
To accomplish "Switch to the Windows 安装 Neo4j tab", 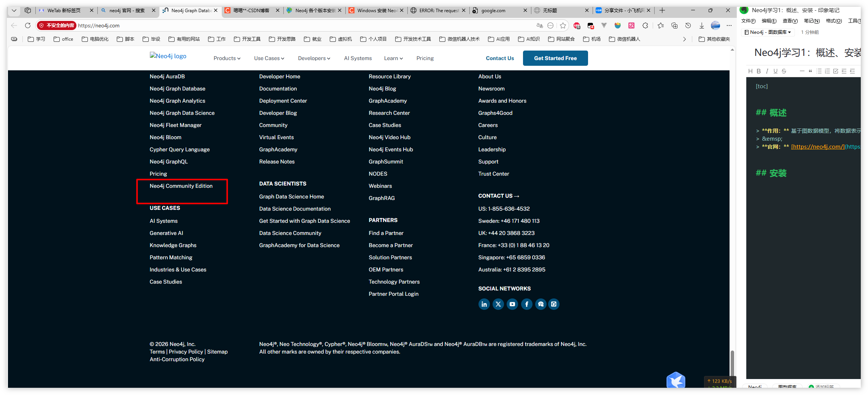I will (376, 10).
